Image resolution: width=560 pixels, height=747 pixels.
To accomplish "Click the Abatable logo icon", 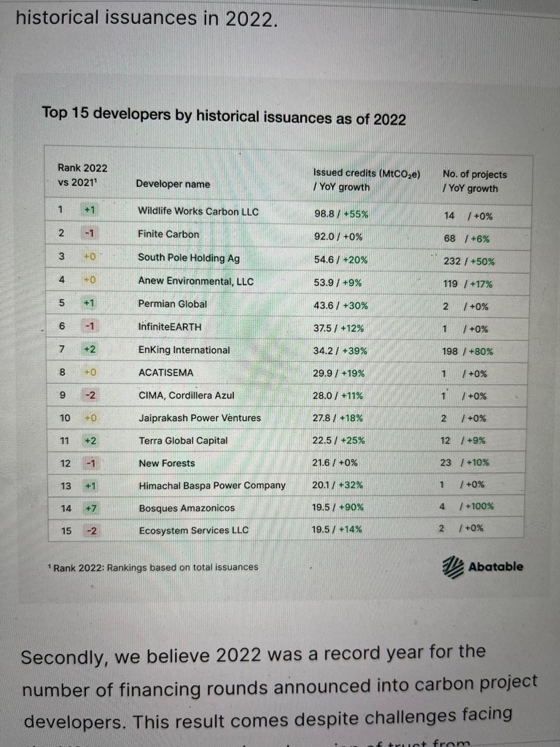I will (453, 567).
